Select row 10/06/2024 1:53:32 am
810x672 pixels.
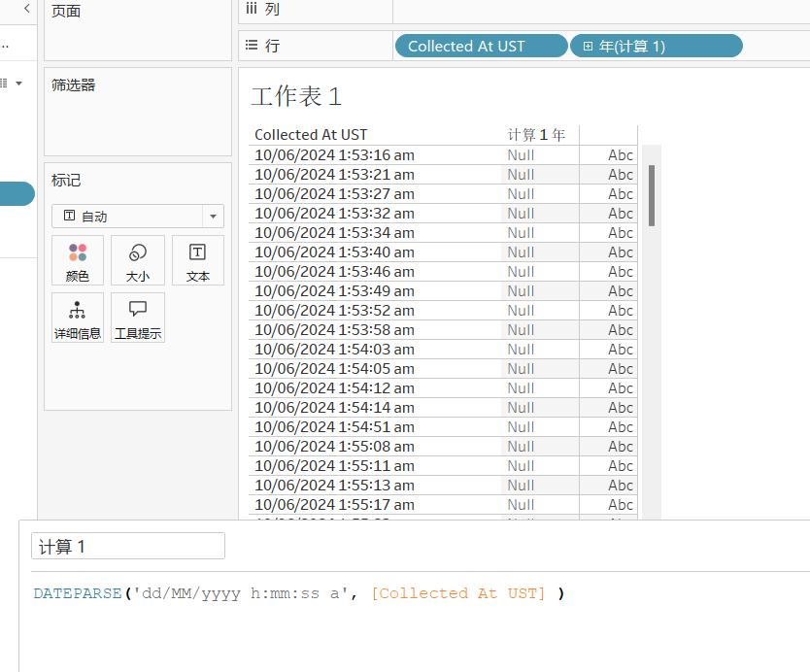pyautogui.click(x=335, y=214)
